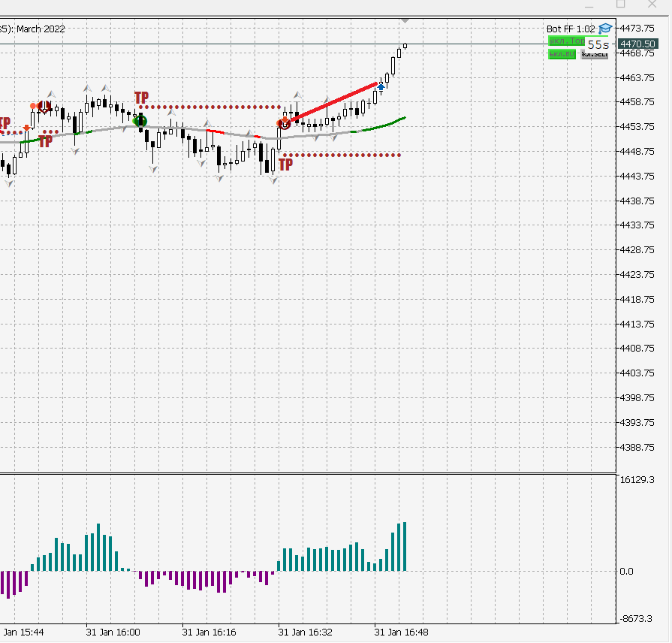
Task: Select the thick red trend line
Action: [333, 102]
